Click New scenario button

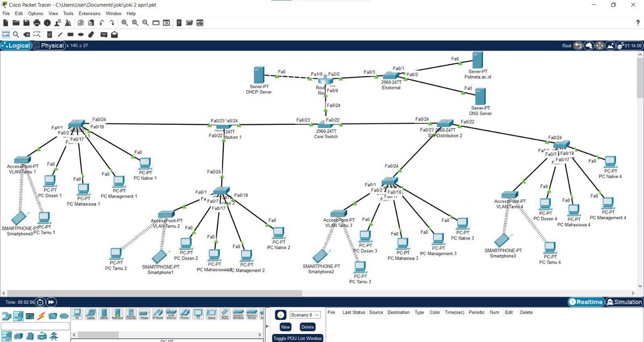coord(286,326)
